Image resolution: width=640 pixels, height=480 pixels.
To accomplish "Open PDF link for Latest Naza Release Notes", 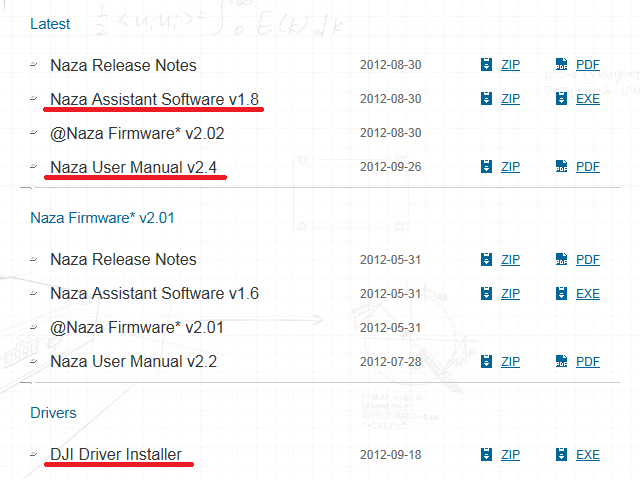I will click(588, 65).
